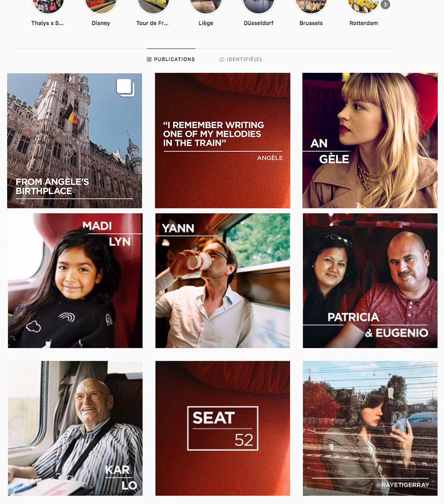Open the 'I remember writing' quote post
This screenshot has height=504, width=444.
(222, 140)
